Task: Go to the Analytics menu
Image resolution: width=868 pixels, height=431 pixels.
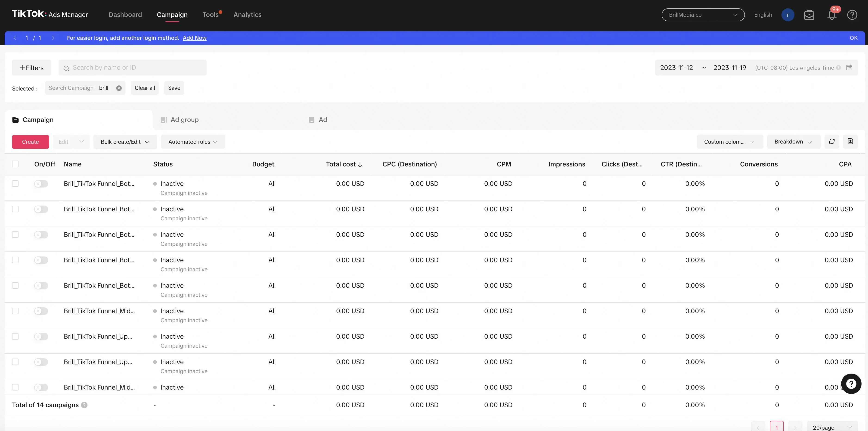Action: coord(247,15)
